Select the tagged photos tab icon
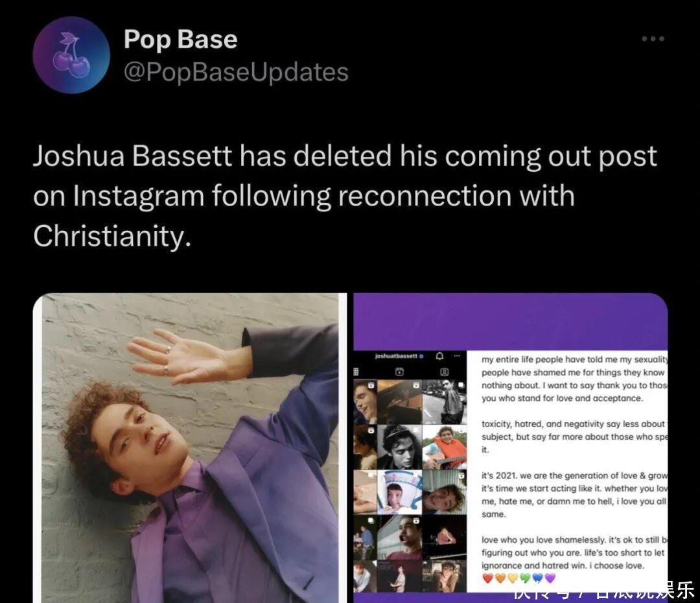Screen dimensions: 700x603 pos(445,372)
